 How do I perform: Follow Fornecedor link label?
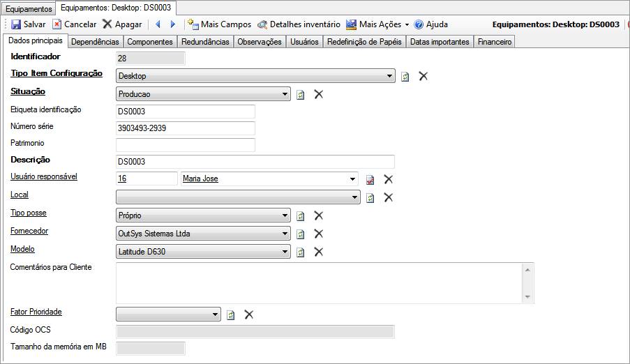[x=29, y=231]
